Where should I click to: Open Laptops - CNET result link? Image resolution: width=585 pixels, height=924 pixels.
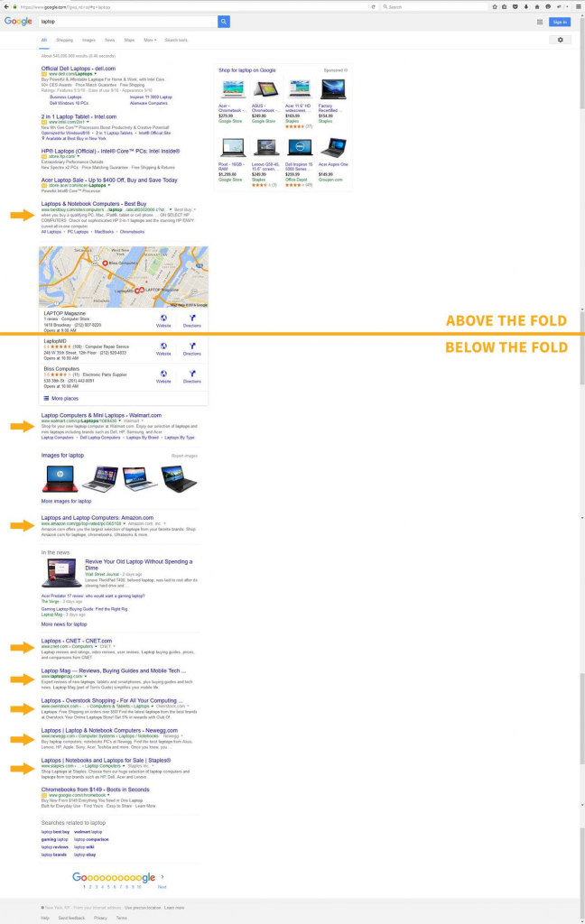point(77,641)
